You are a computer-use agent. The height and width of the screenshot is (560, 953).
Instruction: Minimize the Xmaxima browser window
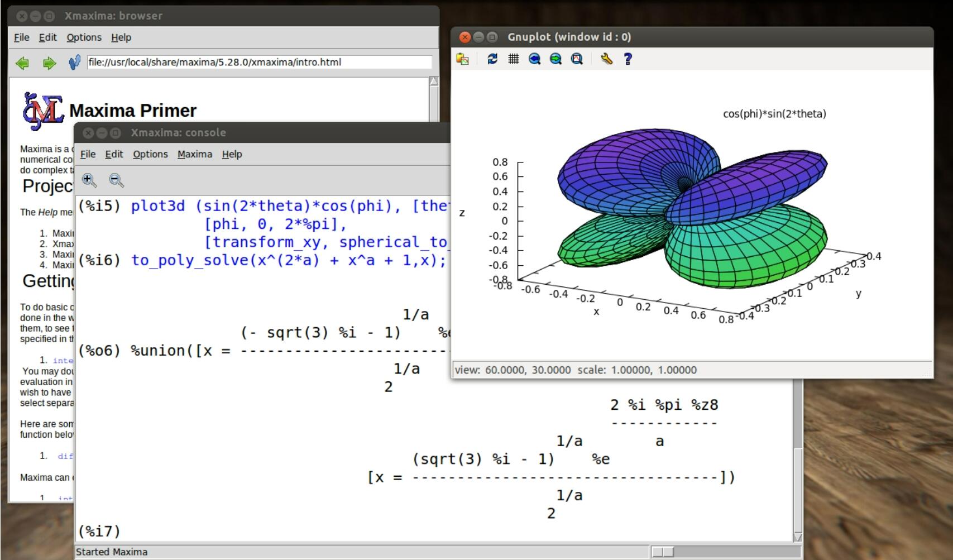tap(35, 16)
